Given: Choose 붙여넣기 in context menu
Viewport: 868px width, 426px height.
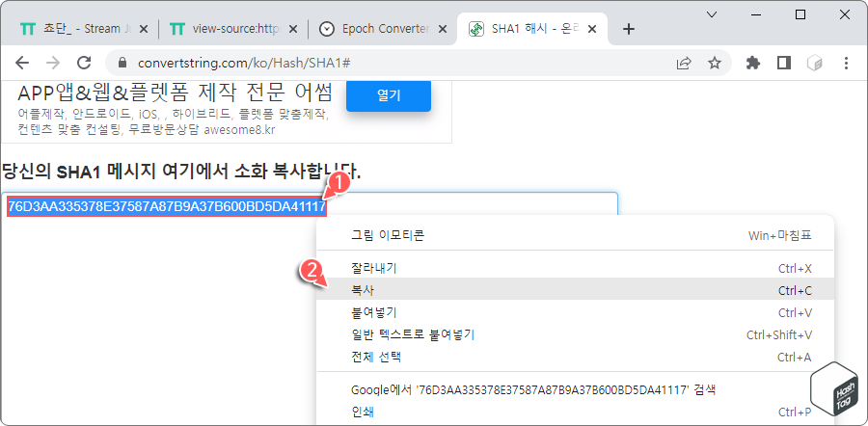Looking at the screenshot, I should (x=575, y=312).
